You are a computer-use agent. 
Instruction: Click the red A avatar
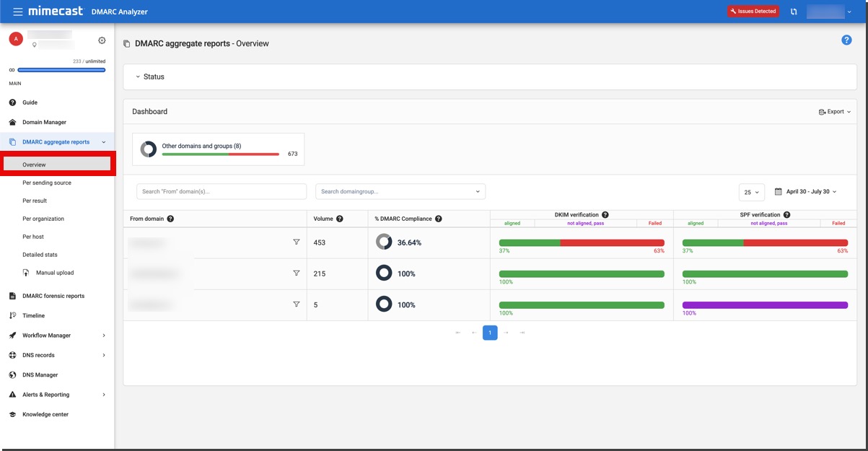click(16, 39)
